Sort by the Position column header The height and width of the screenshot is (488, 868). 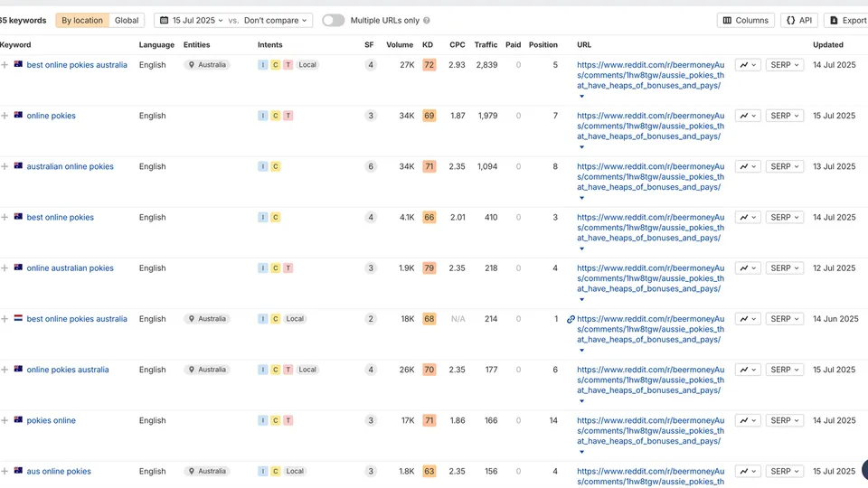coord(543,45)
